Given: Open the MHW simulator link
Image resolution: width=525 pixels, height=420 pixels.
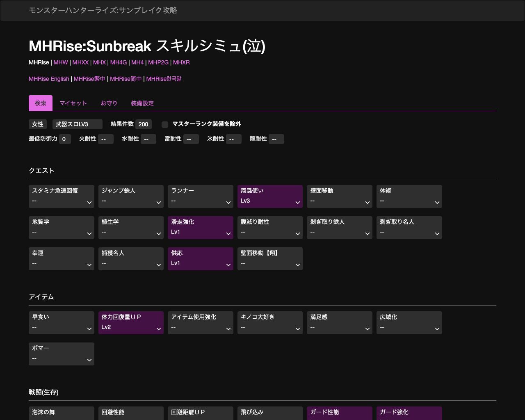Looking at the screenshot, I should pos(61,62).
